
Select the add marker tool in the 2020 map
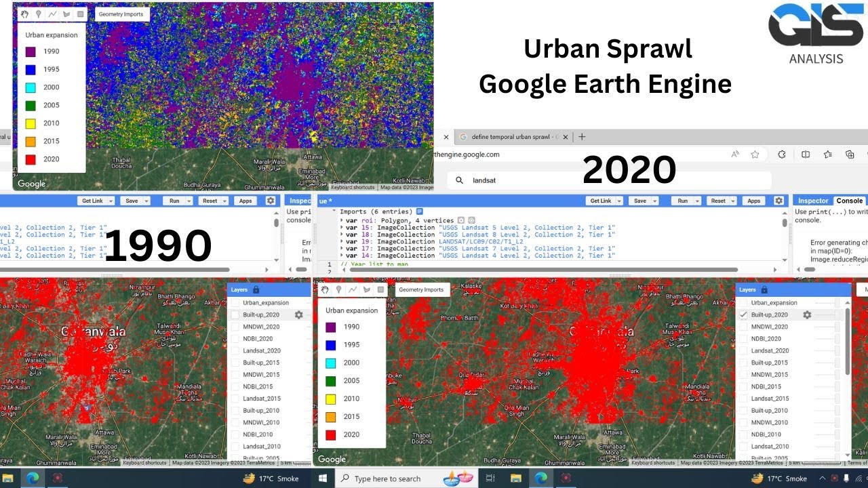tap(338, 289)
